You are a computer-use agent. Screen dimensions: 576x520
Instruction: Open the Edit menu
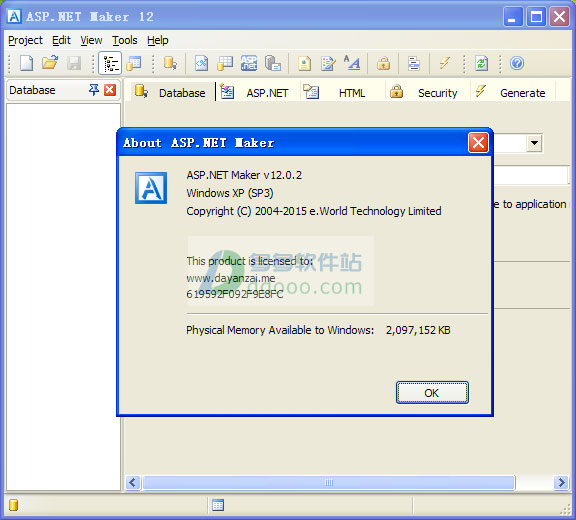(61, 40)
